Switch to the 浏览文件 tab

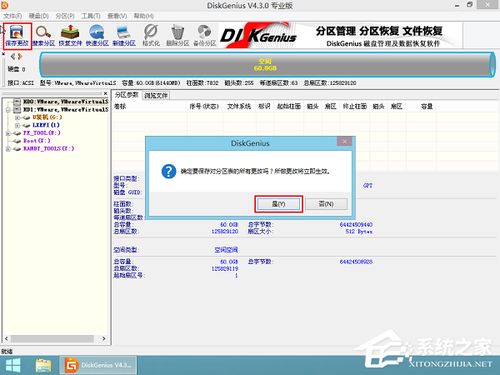pyautogui.click(x=156, y=96)
